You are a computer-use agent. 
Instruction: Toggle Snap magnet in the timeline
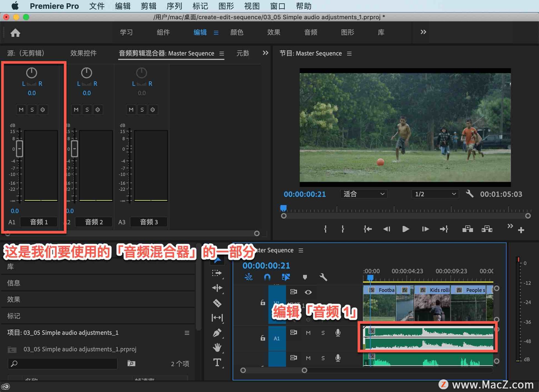267,277
